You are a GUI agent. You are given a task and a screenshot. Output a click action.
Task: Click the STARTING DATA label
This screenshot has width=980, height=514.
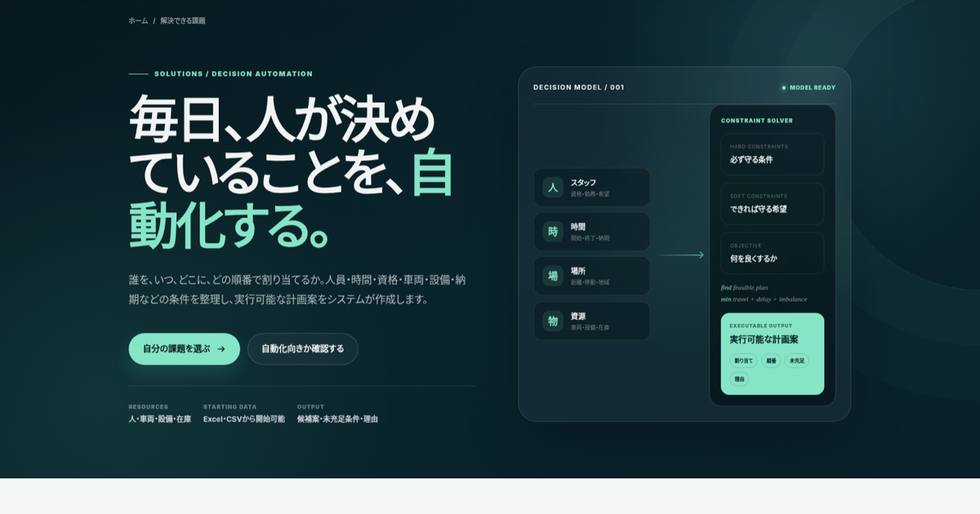(x=229, y=406)
